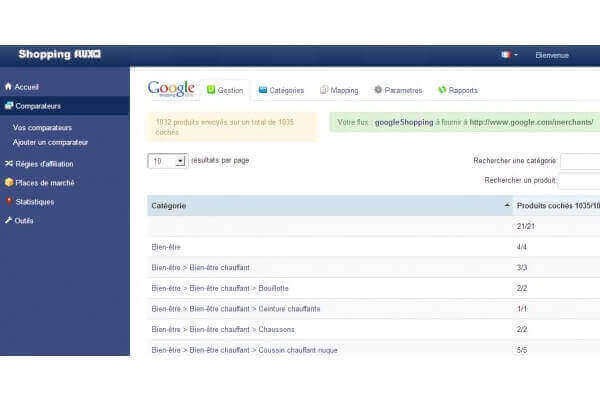This screenshot has width=600, height=400.
Task: Select Comparateurs in sidebar menu
Action: [x=65, y=106]
